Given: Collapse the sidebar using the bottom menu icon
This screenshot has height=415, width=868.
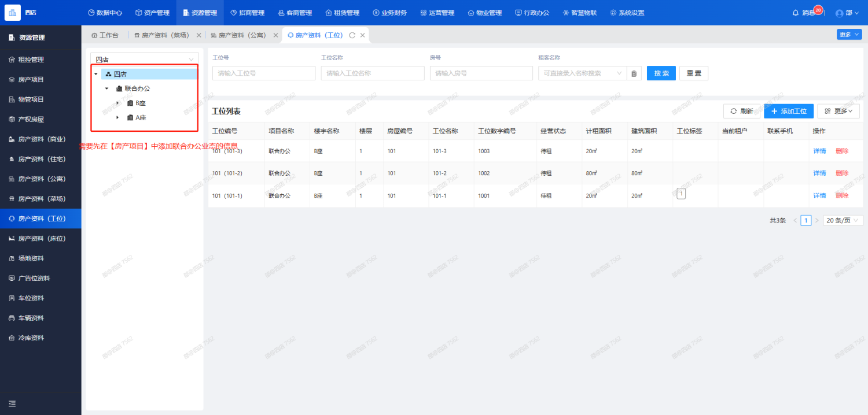Looking at the screenshot, I should pos(12,403).
